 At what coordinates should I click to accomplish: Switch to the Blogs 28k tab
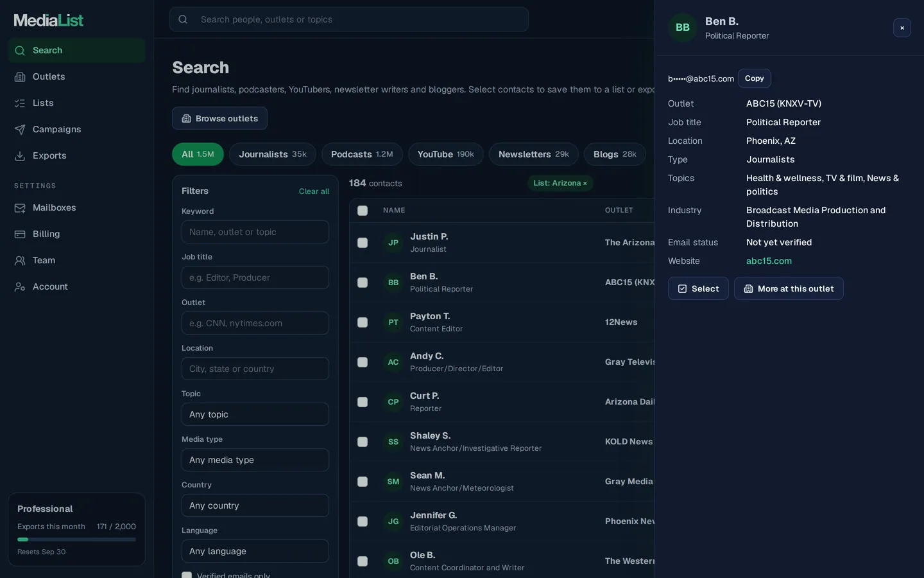click(615, 154)
